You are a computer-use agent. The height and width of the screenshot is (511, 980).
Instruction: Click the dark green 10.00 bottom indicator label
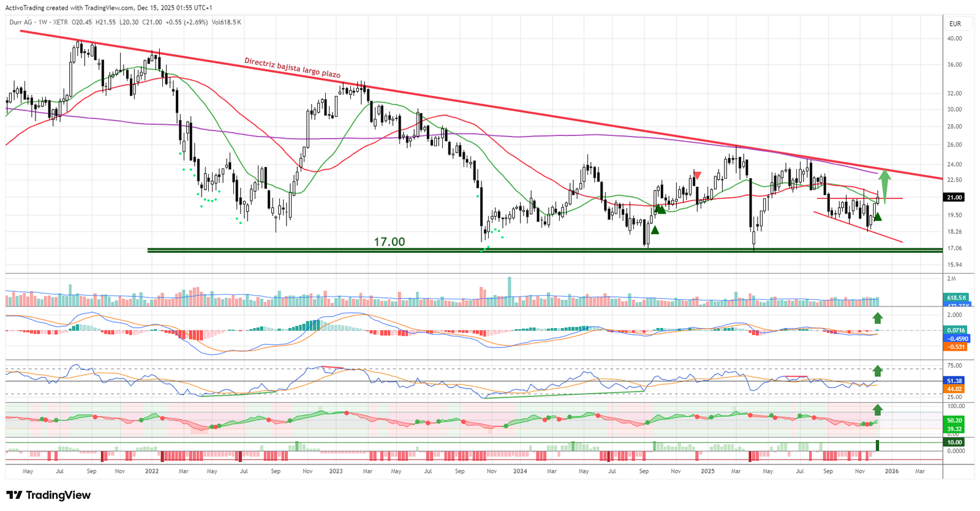[x=954, y=442]
